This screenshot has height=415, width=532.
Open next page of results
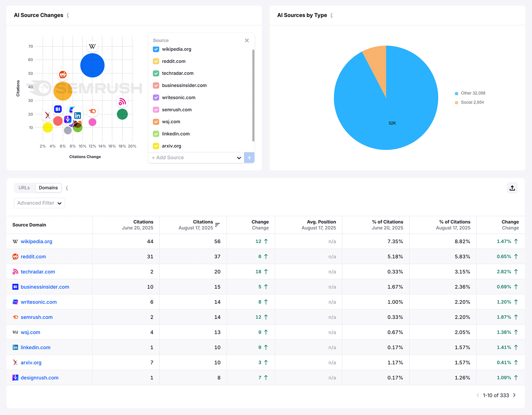(x=514, y=395)
